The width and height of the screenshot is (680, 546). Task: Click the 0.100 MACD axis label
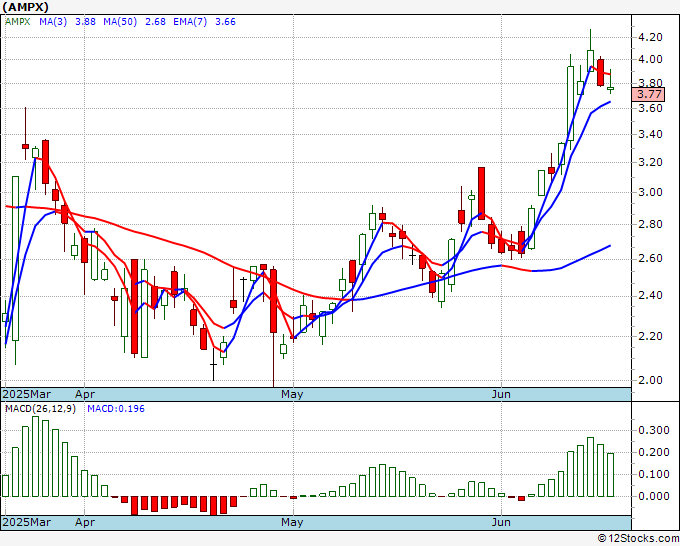654,474
